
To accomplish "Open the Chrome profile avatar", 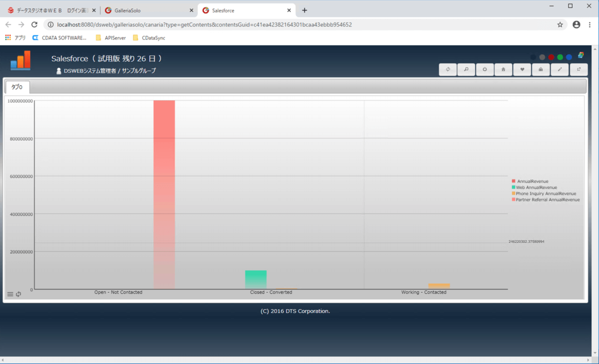I will pyautogui.click(x=577, y=24).
